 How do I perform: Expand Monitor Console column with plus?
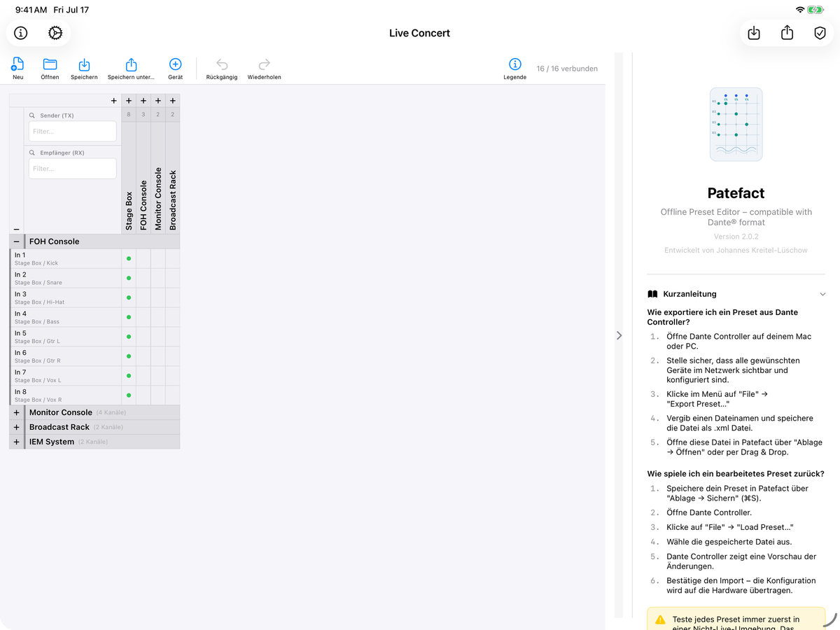pos(158,101)
